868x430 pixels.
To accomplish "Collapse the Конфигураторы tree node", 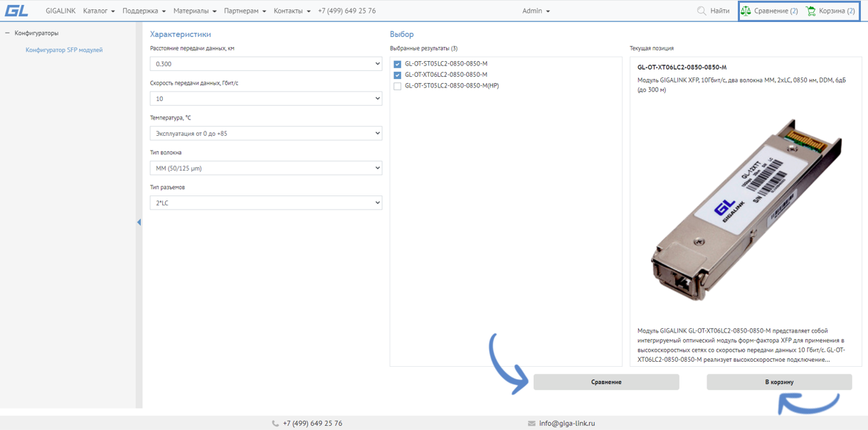I will pos(7,33).
